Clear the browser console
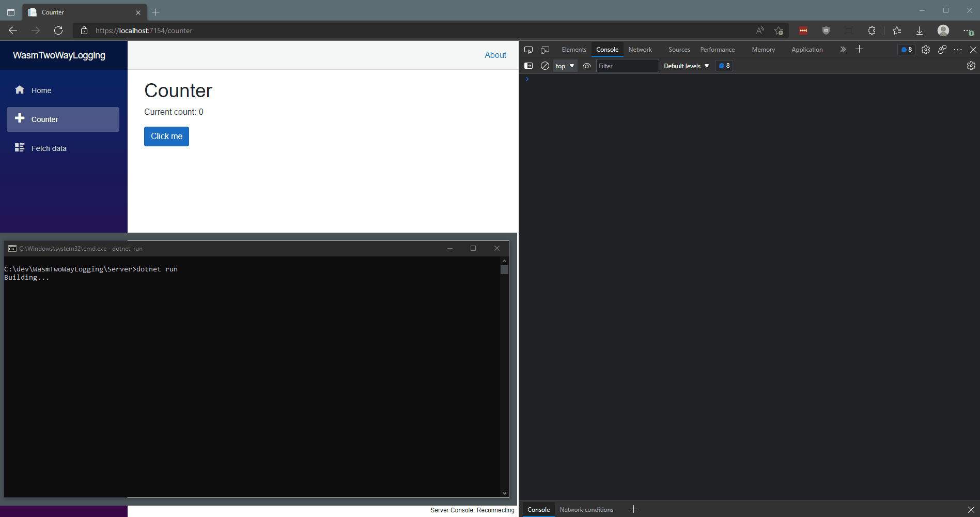The image size is (980, 517). pos(545,66)
